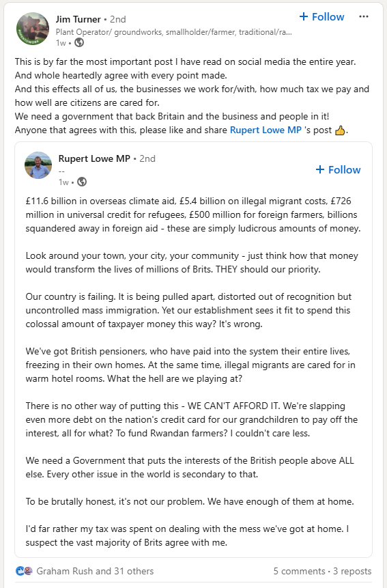The height and width of the screenshot is (588, 387).
Task: Click globe visibility icon under Rupert Lowe
Action: (x=82, y=182)
